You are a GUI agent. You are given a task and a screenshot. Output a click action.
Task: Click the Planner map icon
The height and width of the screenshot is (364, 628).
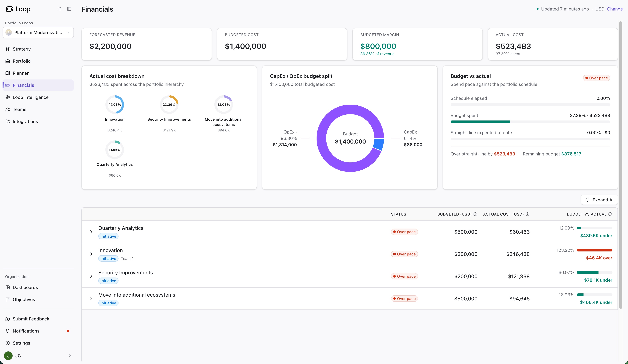coord(8,73)
